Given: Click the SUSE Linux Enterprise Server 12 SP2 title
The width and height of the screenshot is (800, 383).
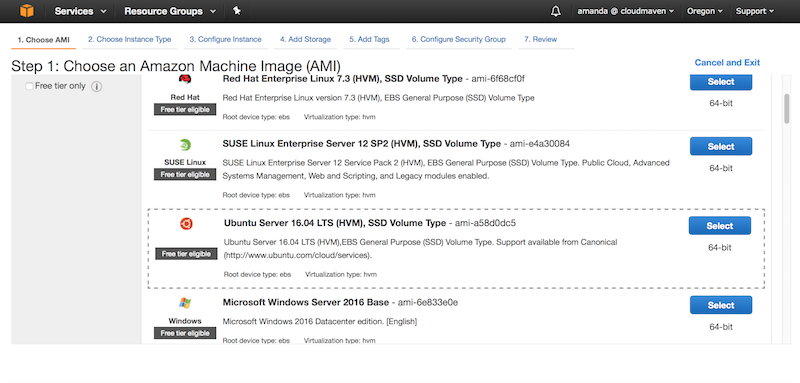Looking at the screenshot, I should click(362, 144).
